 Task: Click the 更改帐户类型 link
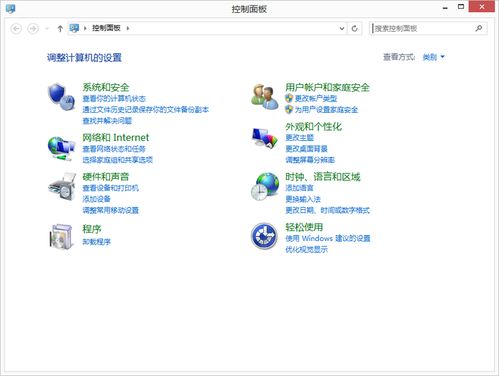click(x=316, y=98)
